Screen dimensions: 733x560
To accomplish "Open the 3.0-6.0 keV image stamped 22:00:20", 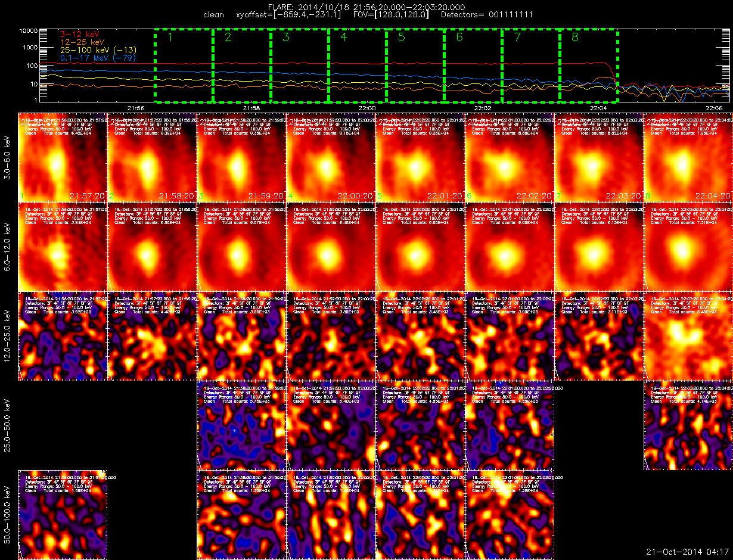I will 331,157.
